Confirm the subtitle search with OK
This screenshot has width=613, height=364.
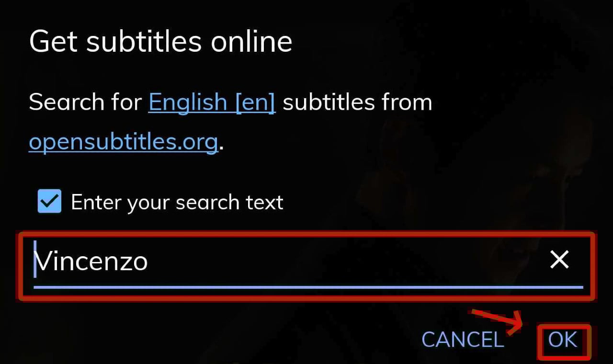pyautogui.click(x=563, y=340)
